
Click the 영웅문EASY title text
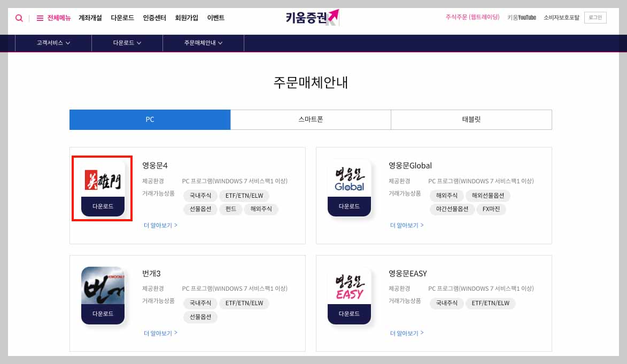click(408, 274)
